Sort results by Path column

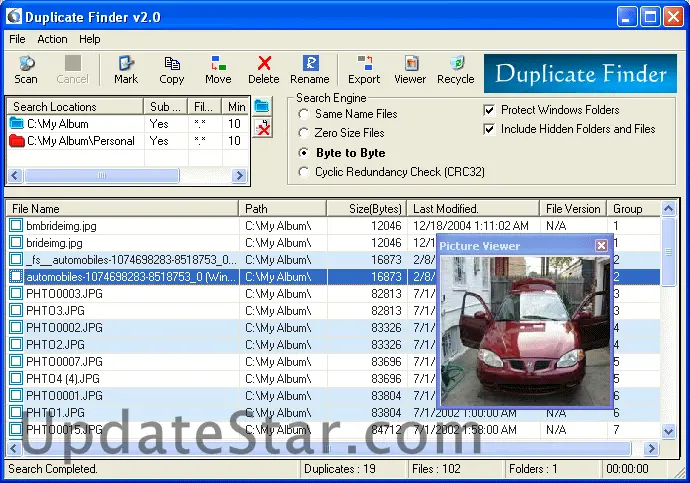[283, 209]
